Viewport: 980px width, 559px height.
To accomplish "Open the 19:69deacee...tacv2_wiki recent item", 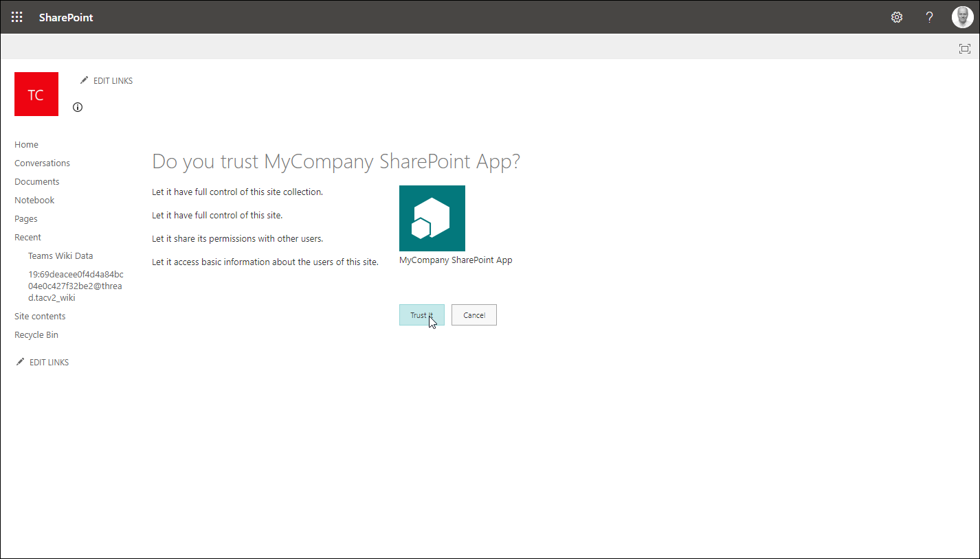I will (76, 286).
